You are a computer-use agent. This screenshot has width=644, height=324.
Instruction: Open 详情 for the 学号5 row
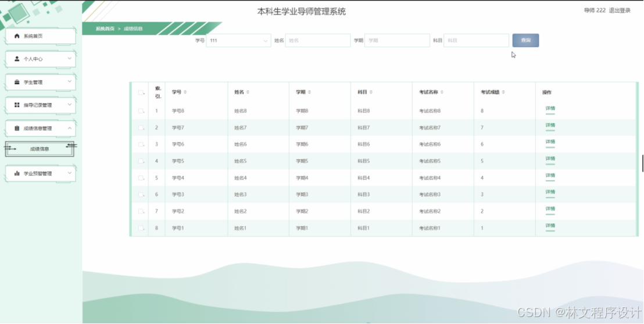(550, 159)
